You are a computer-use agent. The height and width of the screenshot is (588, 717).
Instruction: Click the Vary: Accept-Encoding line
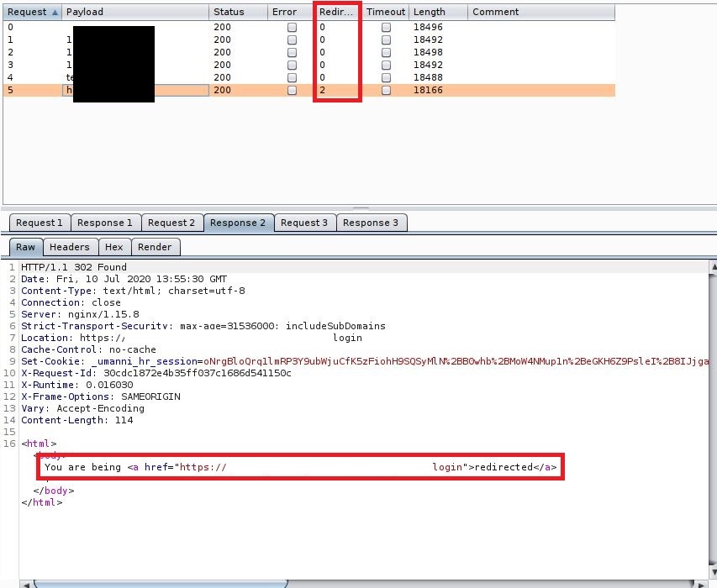coord(82,408)
